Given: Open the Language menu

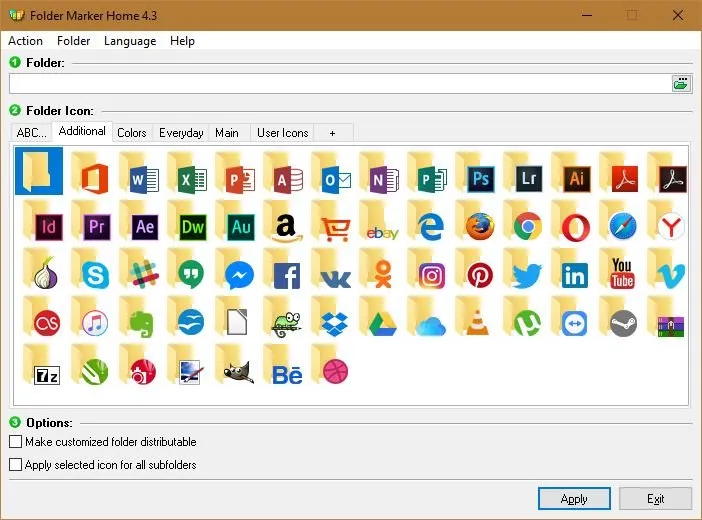Looking at the screenshot, I should click(130, 41).
